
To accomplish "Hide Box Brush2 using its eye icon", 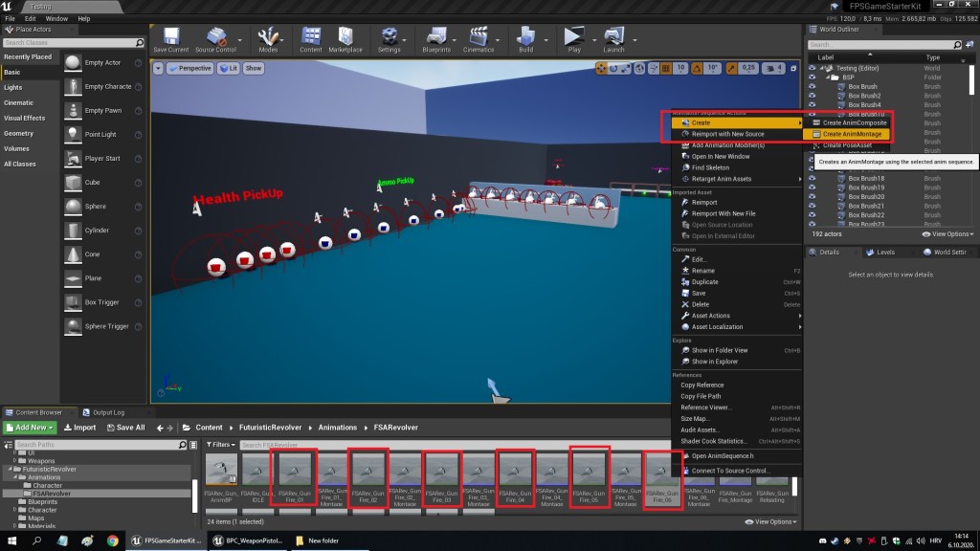I will (812, 96).
